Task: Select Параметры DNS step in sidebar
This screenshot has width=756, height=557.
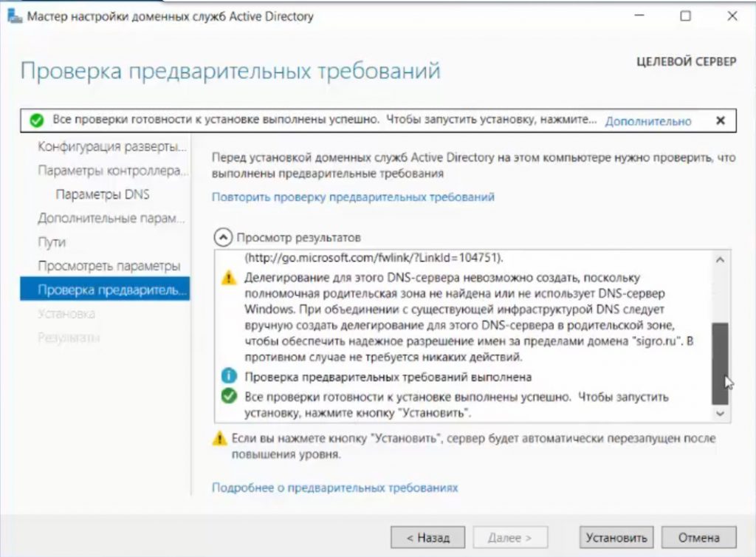Action: coord(103,194)
